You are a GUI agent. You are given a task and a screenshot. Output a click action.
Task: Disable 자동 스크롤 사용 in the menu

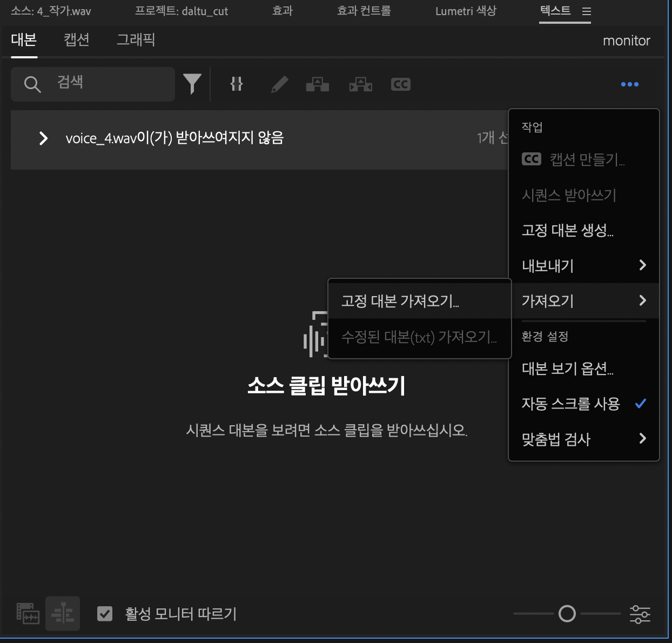[x=570, y=404]
